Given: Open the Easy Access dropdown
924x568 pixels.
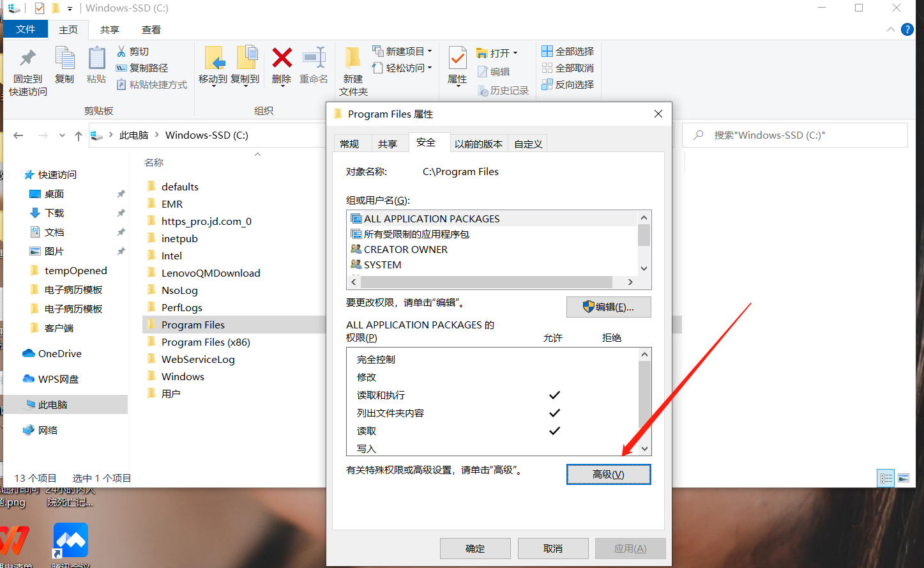Looking at the screenshot, I should (x=402, y=68).
